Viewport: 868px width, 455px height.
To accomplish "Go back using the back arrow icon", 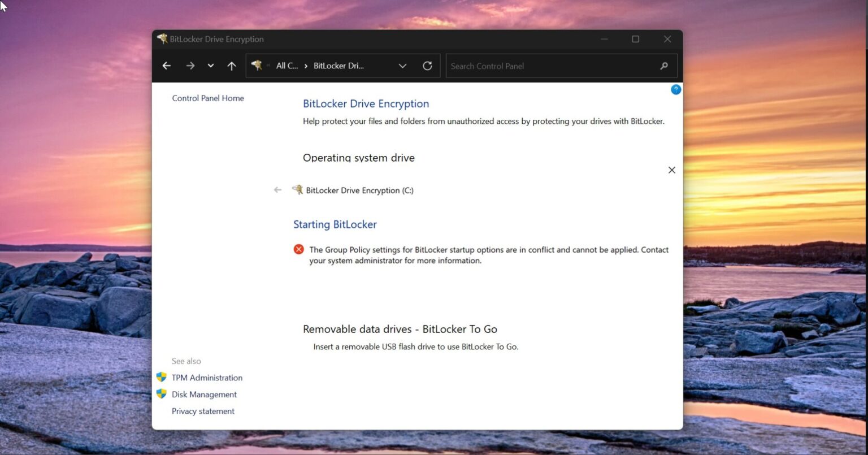I will (x=166, y=66).
